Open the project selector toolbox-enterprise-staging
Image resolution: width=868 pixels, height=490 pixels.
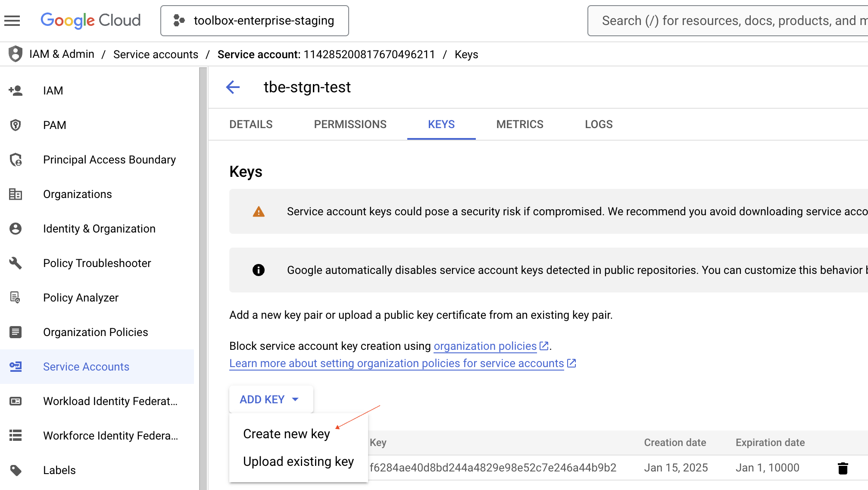254,20
